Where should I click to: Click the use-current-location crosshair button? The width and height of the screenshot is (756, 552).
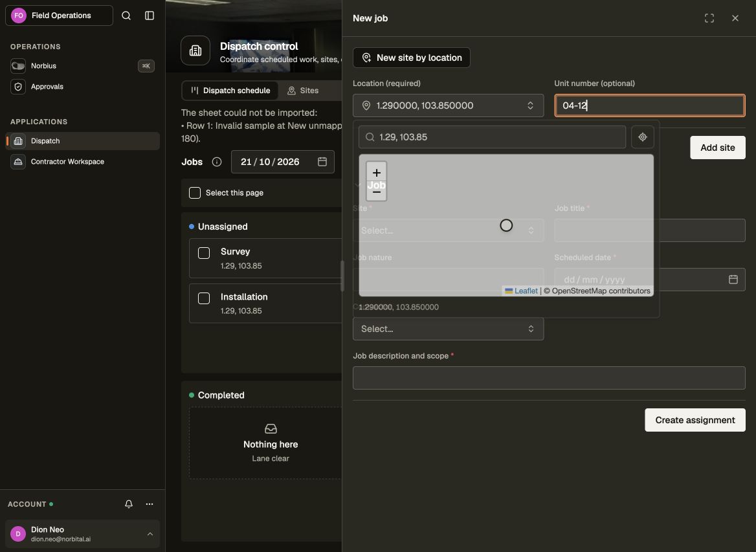click(642, 137)
